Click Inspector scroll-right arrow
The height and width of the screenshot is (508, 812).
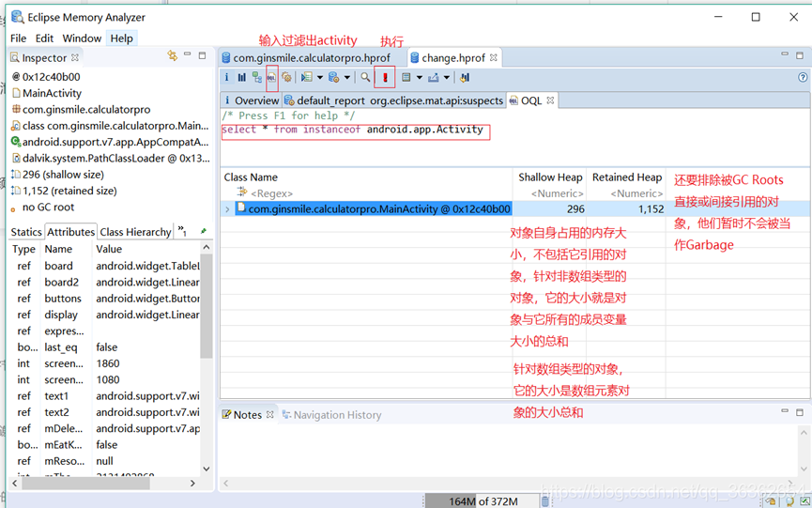pos(192,484)
